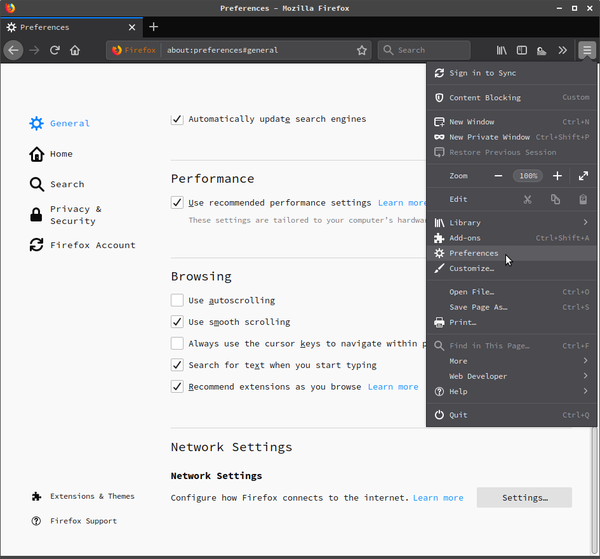This screenshot has width=600, height=559.
Task: Click the page vertical scrollbar
Action: click(594, 490)
